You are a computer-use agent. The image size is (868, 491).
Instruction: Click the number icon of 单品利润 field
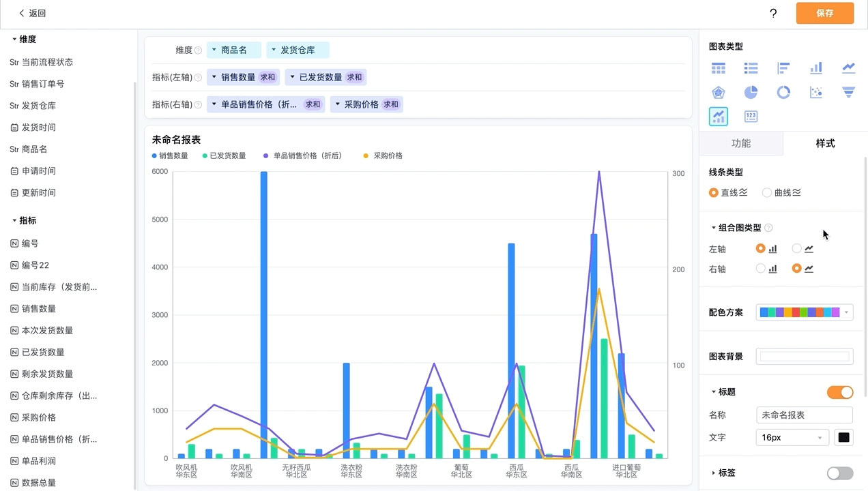tap(14, 461)
